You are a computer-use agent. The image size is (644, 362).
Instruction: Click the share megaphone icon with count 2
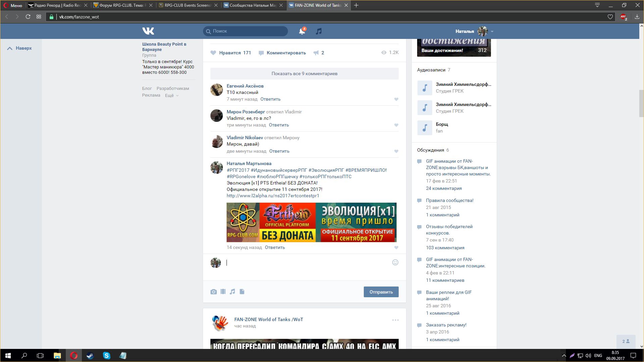pyautogui.click(x=316, y=53)
